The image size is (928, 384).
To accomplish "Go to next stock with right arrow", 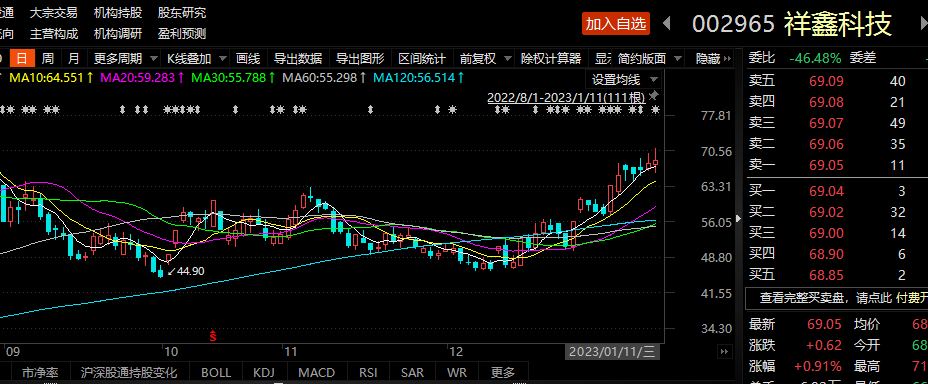I will pyautogui.click(x=920, y=24).
